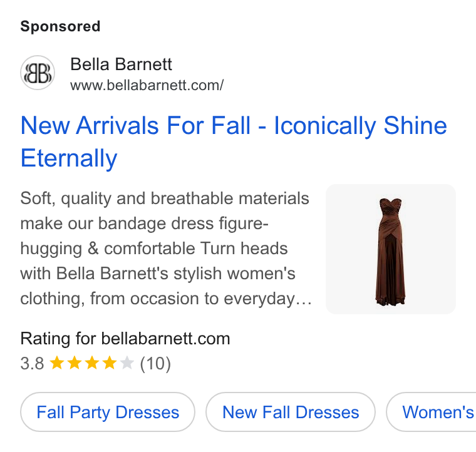Click the fifth grey rating star

[x=127, y=363]
